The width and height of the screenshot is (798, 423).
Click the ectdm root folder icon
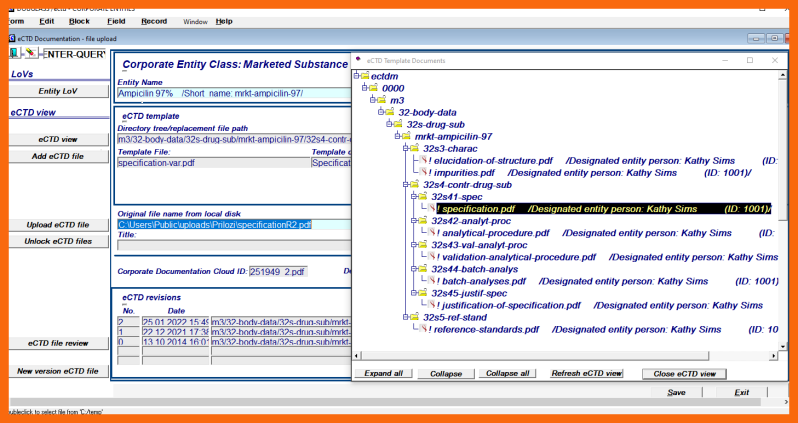tap(364, 76)
